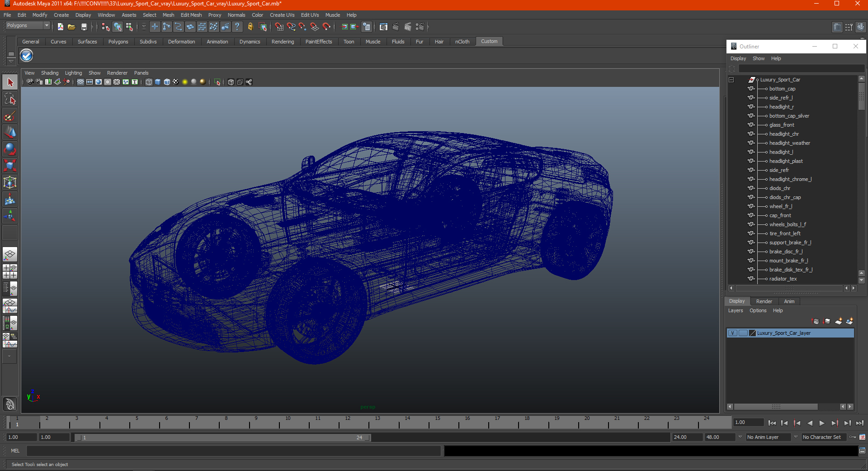Click the current frame field showing 1.00

point(749,422)
